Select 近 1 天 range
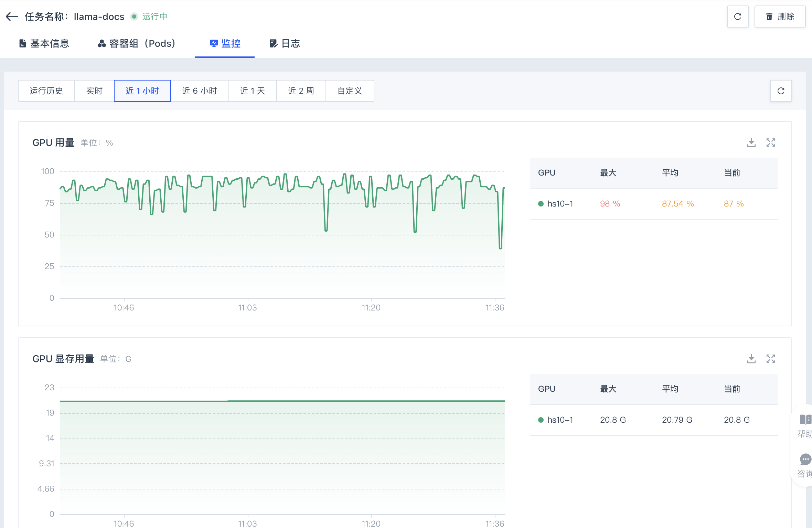This screenshot has height=528, width=812. click(253, 91)
